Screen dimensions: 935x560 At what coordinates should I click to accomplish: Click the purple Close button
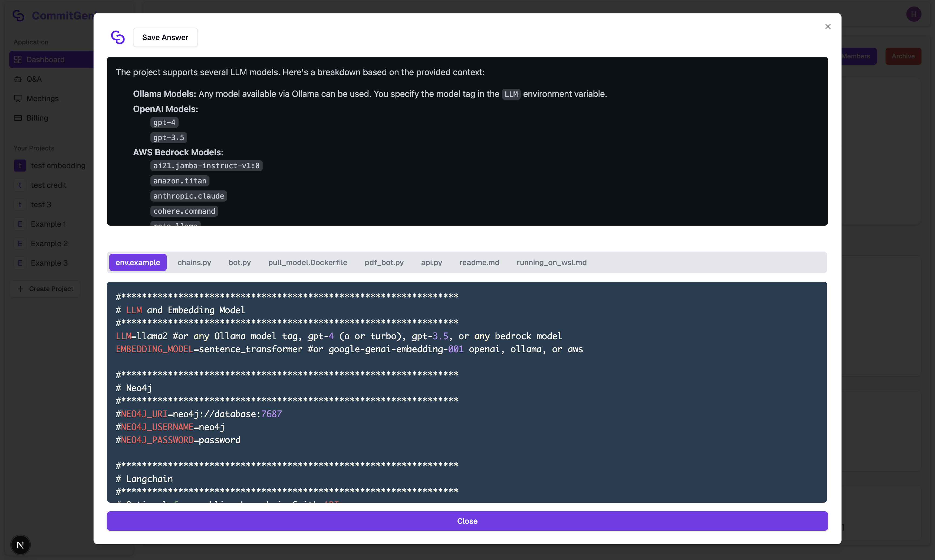tap(467, 521)
